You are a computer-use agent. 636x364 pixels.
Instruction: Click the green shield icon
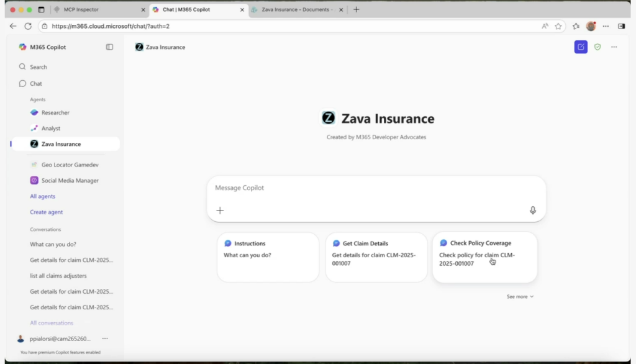[x=597, y=47]
